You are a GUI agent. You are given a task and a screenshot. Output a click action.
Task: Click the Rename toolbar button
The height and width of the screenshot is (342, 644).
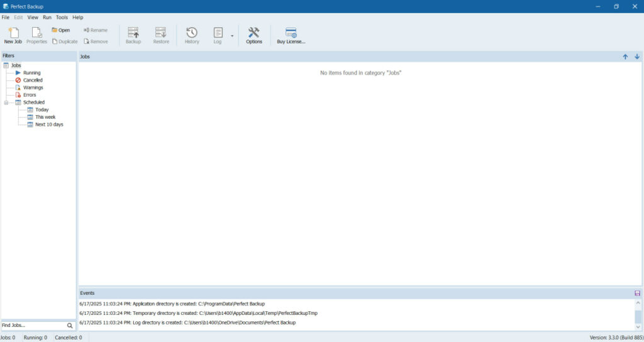tap(96, 30)
